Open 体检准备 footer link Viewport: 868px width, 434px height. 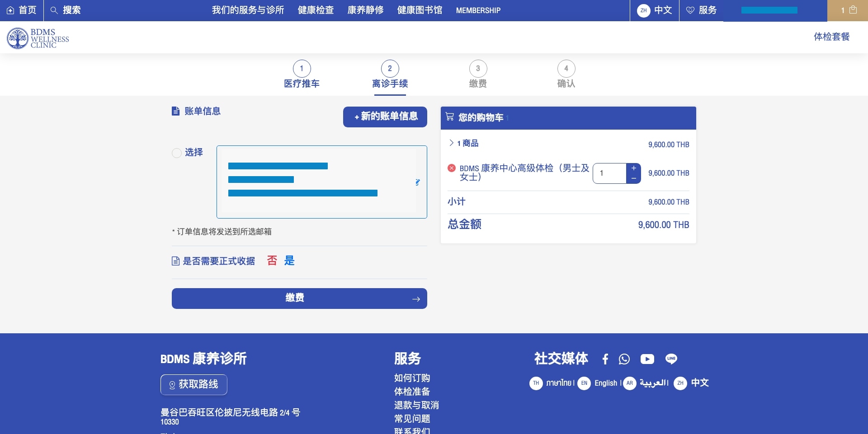click(412, 392)
